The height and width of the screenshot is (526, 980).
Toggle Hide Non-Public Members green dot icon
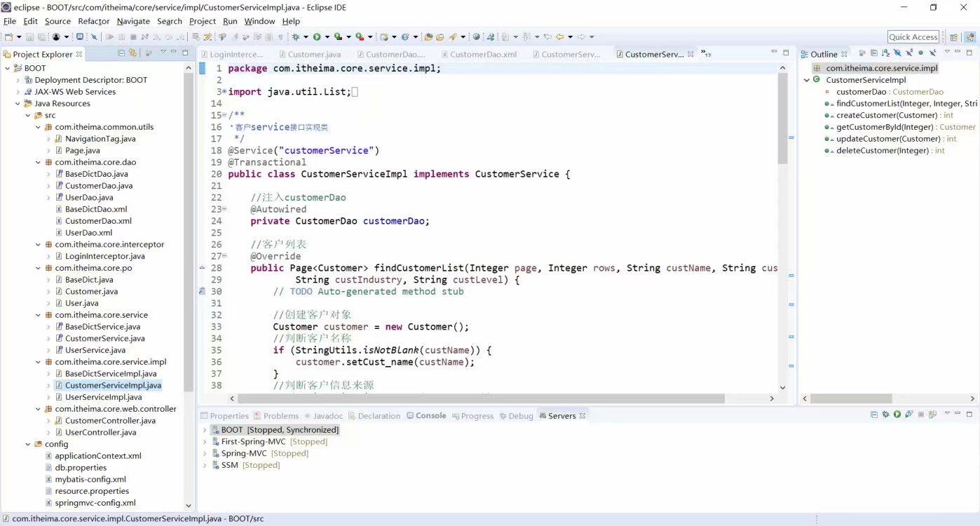(x=921, y=53)
